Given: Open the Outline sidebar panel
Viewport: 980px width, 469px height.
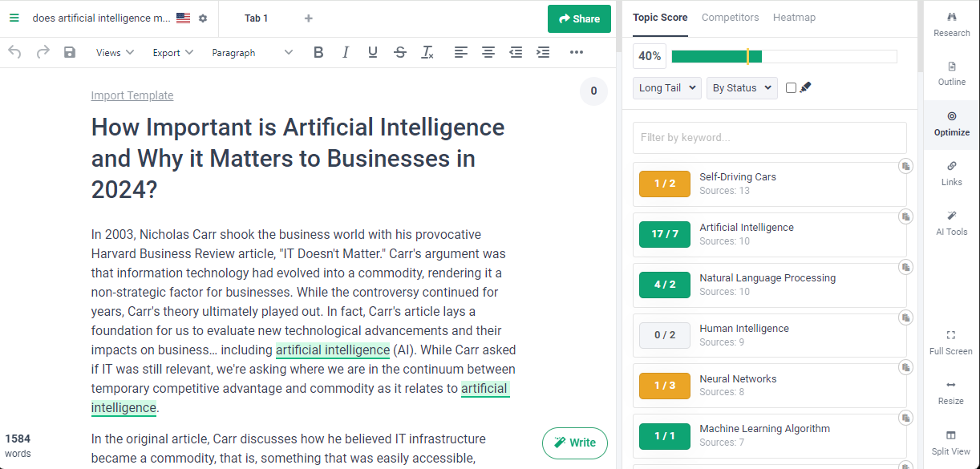Looking at the screenshot, I should (x=952, y=74).
